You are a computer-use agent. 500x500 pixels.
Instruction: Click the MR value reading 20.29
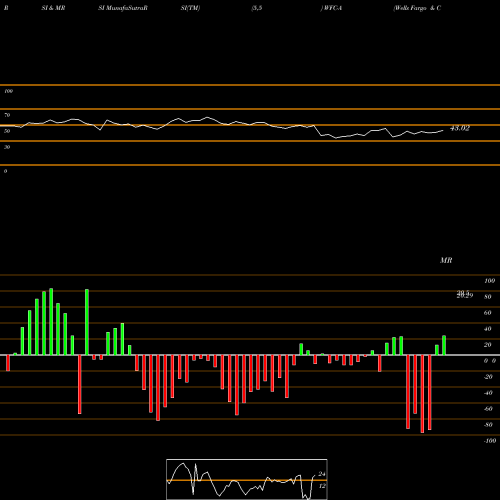point(465,295)
